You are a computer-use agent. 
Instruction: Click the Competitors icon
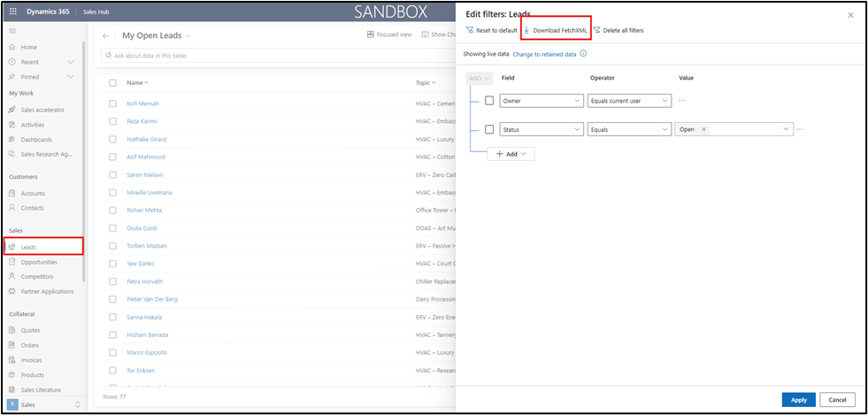tap(12, 276)
